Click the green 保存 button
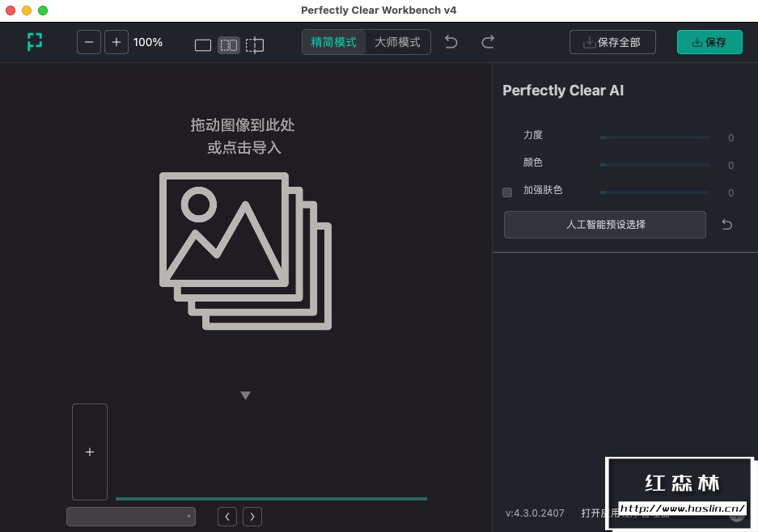This screenshot has width=758, height=532. [709, 42]
